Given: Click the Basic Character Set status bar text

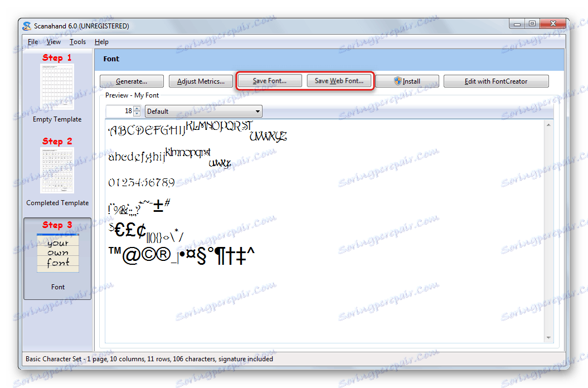Looking at the screenshot, I should pyautogui.click(x=149, y=359).
